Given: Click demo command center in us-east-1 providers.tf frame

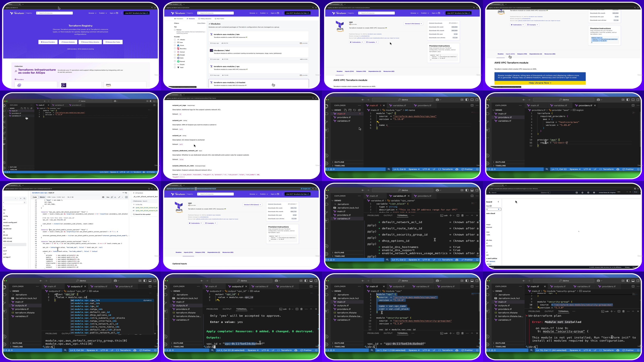Looking at the screenshot, I should pyautogui.click(x=564, y=99).
